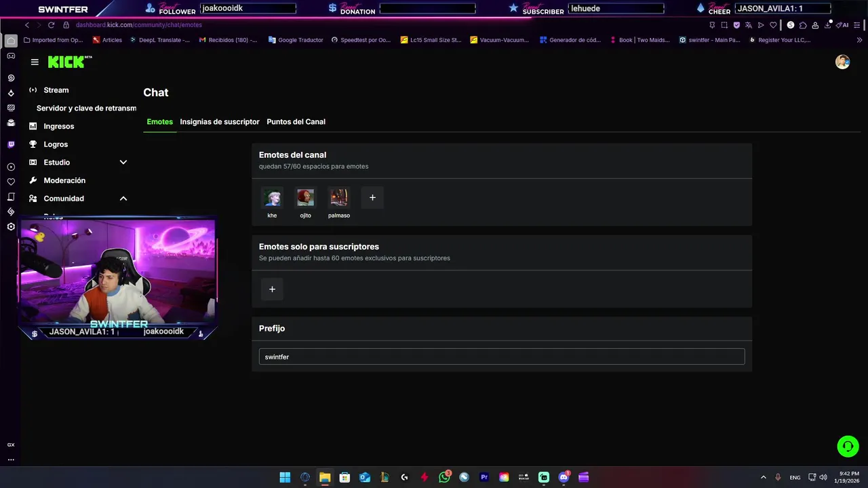
Task: Switch to Insignias de suscriptor tab
Action: (220, 122)
